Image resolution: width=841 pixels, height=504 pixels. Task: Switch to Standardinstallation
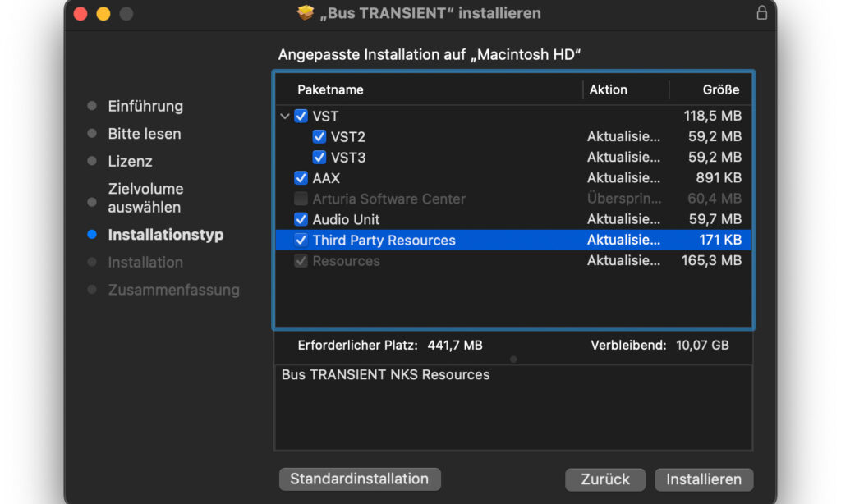pyautogui.click(x=360, y=479)
